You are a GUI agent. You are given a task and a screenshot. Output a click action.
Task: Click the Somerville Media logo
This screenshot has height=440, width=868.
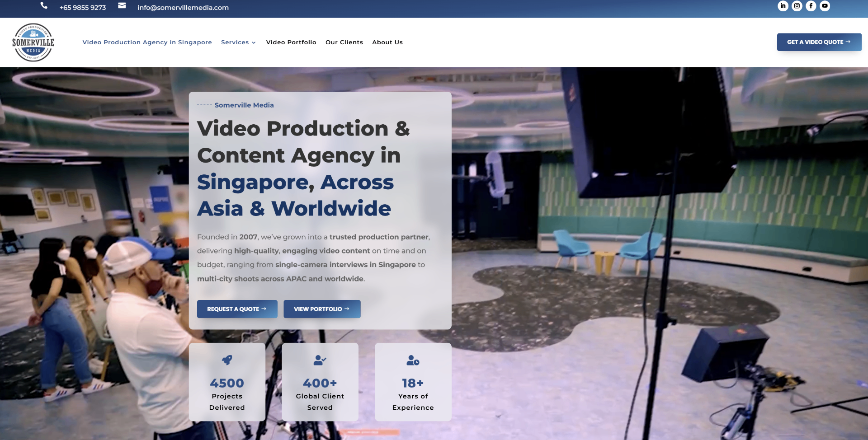pyautogui.click(x=33, y=42)
